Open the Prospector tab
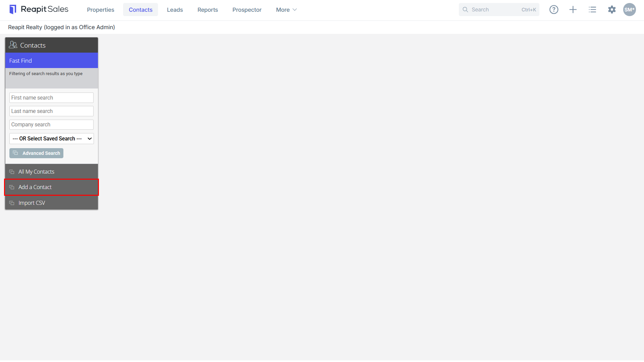 [x=247, y=10]
